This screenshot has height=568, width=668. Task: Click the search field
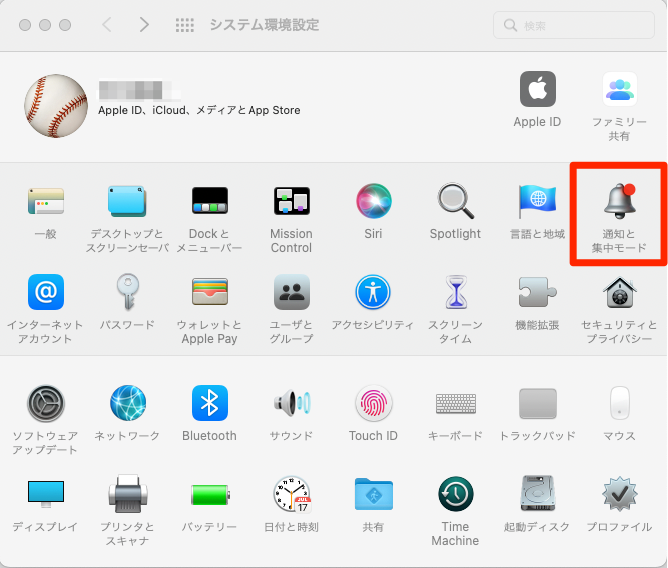tap(574, 25)
